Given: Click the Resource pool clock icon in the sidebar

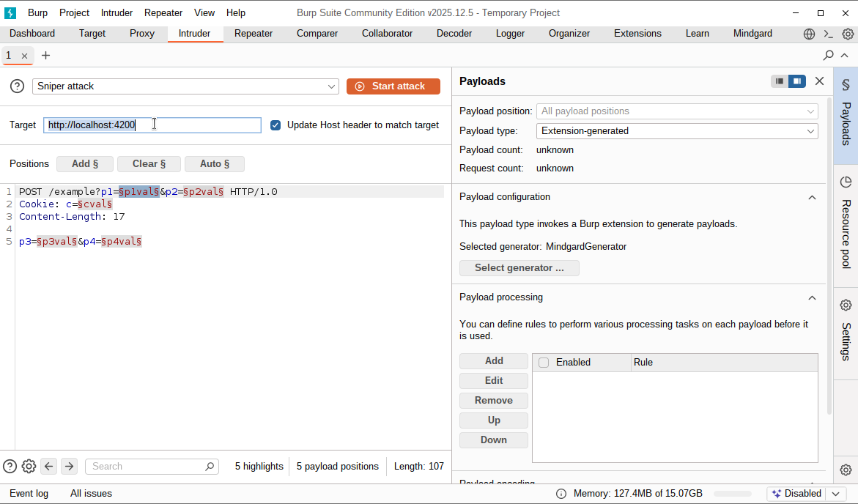Looking at the screenshot, I should click(x=846, y=180).
